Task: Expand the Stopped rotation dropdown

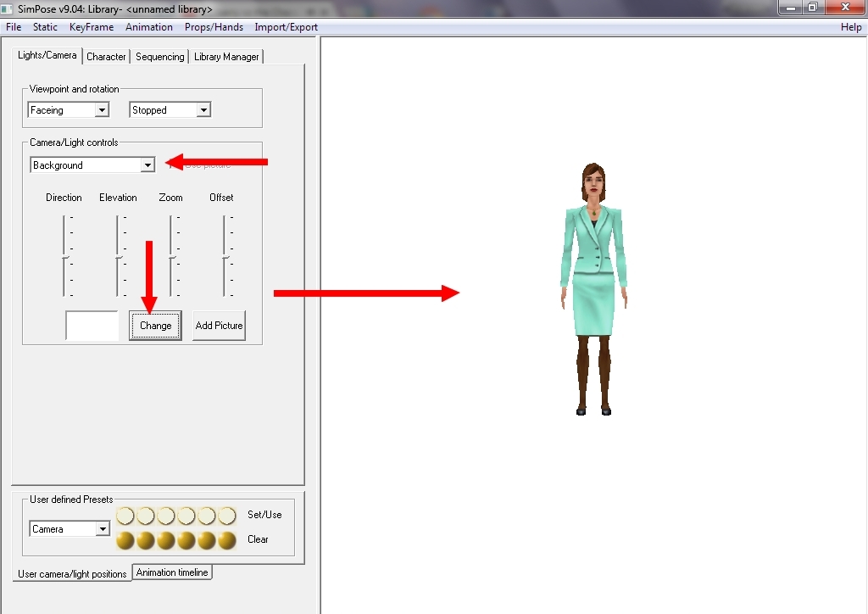Action: [203, 110]
